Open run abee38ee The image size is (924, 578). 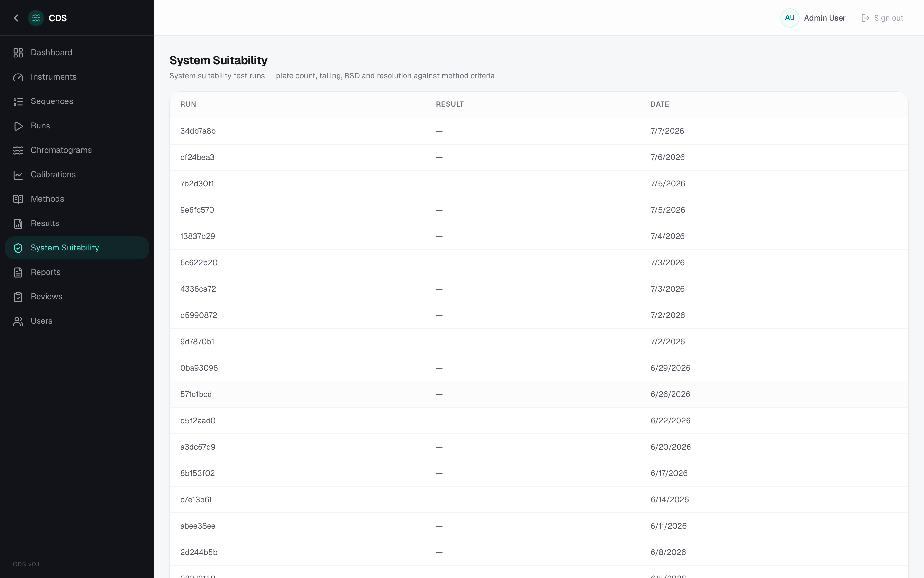(x=539, y=526)
